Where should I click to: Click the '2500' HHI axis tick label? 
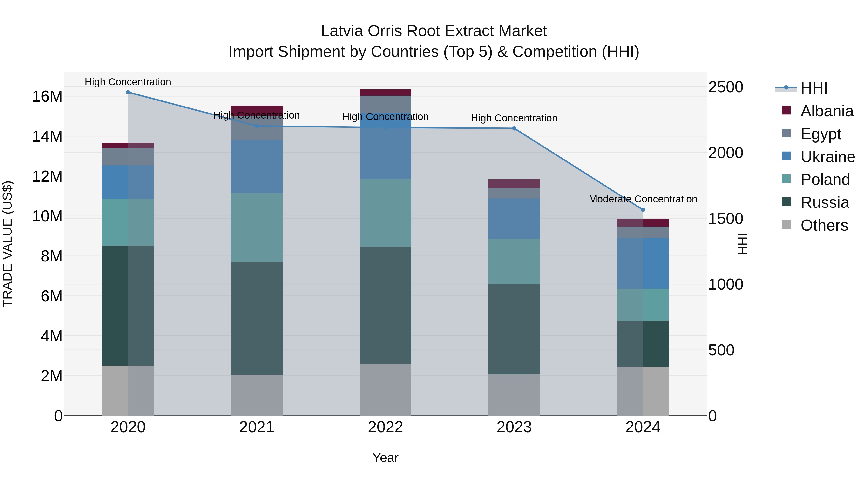(726, 87)
